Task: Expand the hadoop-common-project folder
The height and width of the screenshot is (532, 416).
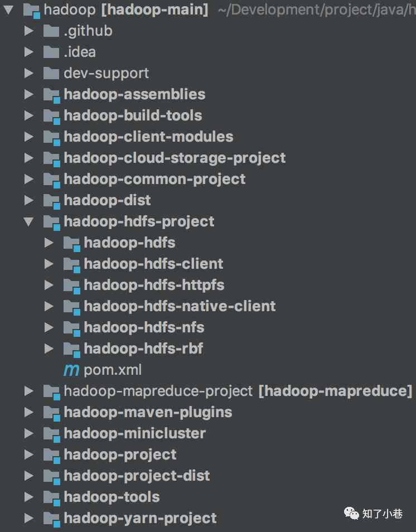Action: coord(28,180)
